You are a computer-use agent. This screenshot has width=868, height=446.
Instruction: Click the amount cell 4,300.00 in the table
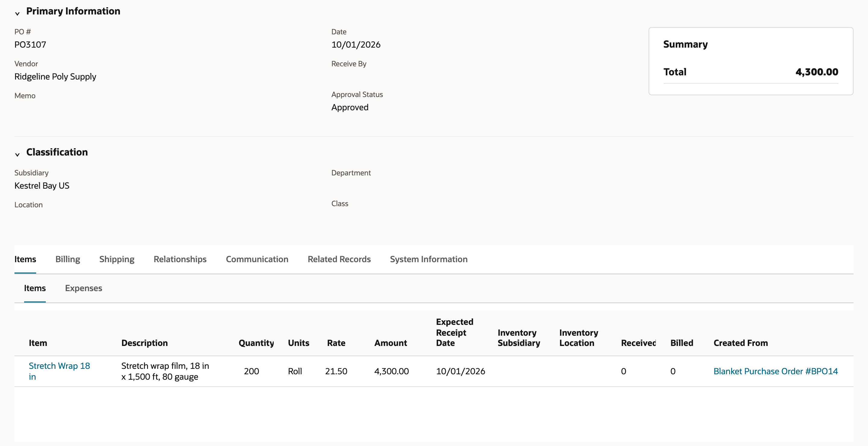(391, 371)
